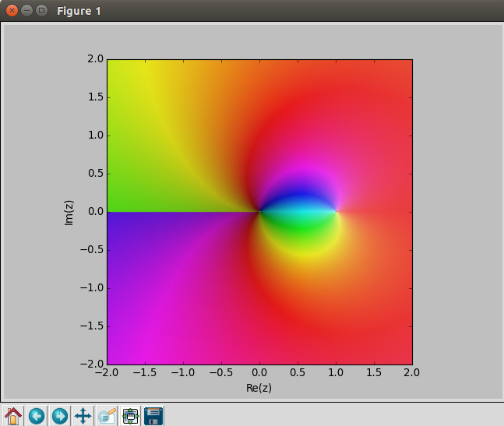This screenshot has width=504, height=426.
Task: Click the Figure 1 title bar text
Action: 78,11
